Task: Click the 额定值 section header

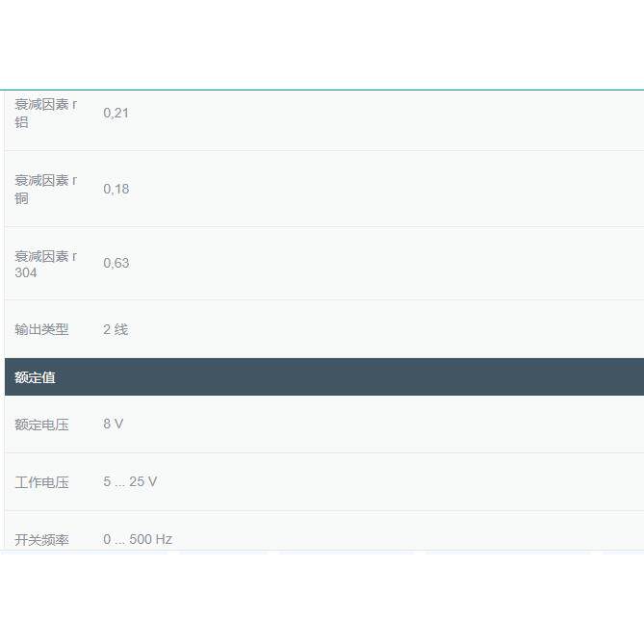Action: click(324, 377)
